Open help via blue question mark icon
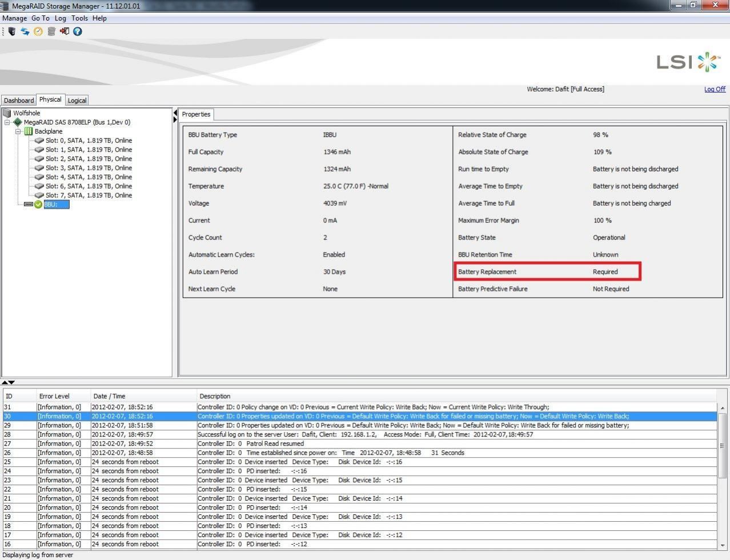Screen dimensions: 730x560 tap(78, 31)
